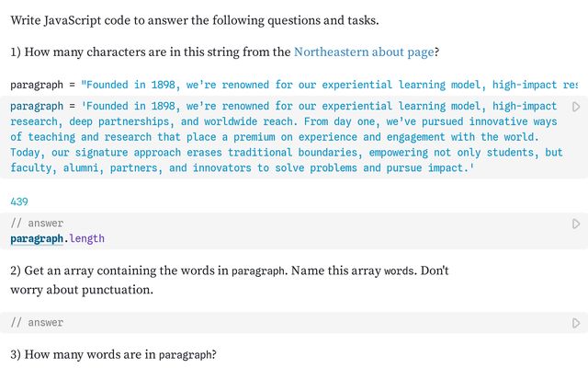This screenshot has height=368, width=588.
Task: Click "worry about punctuation" text line
Action: coord(82,290)
